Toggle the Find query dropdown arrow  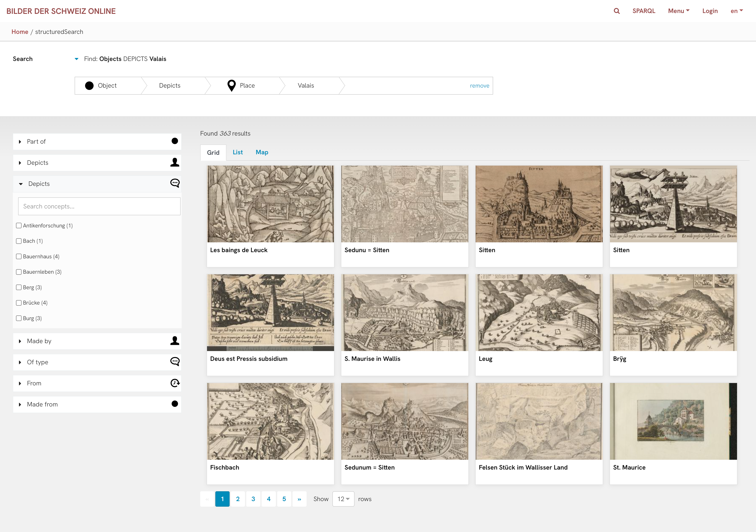coord(76,59)
